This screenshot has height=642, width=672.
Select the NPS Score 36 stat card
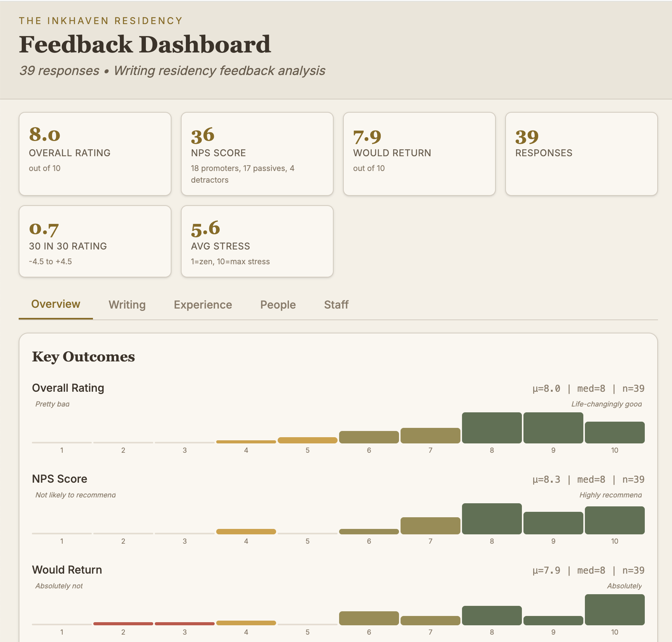[x=257, y=154]
